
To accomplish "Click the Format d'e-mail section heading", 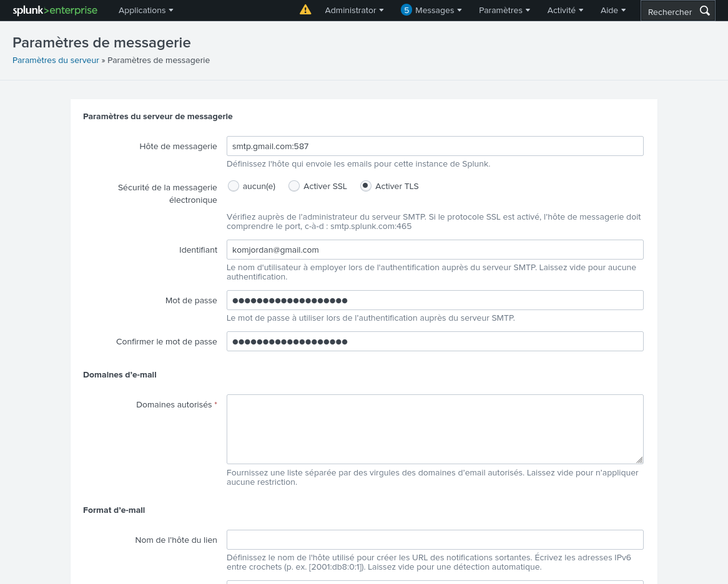I will pyautogui.click(x=114, y=510).
